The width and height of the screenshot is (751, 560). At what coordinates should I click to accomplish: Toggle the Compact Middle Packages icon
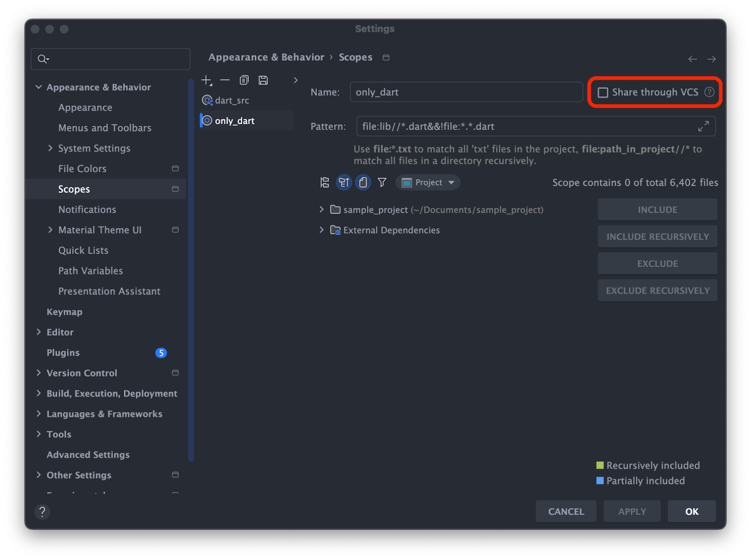click(x=344, y=183)
